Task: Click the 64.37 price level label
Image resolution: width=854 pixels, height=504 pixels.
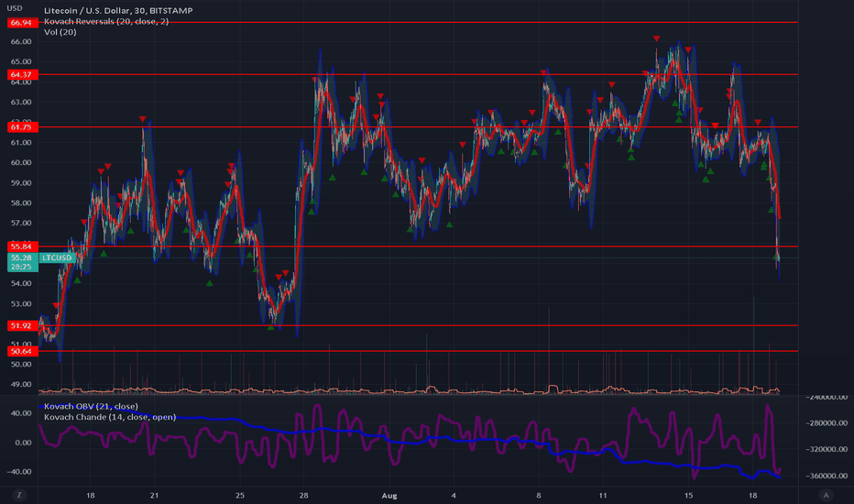Action: 22,74
